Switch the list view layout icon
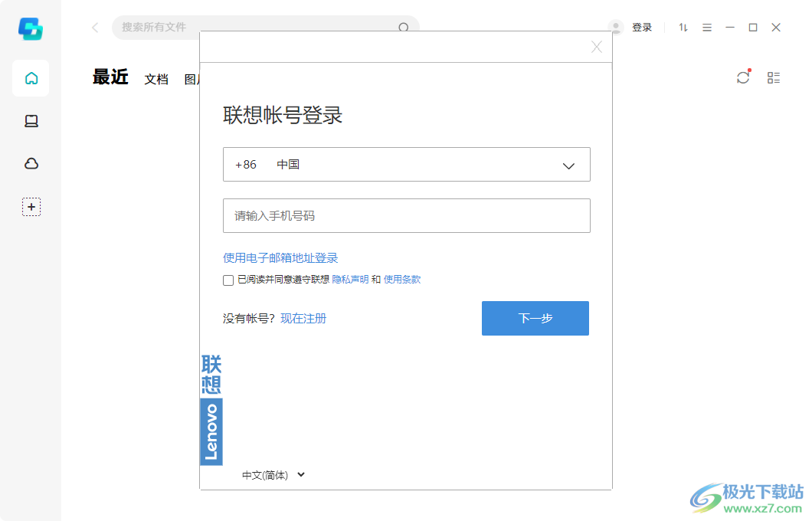Image resolution: width=812 pixels, height=521 pixels. [x=774, y=77]
